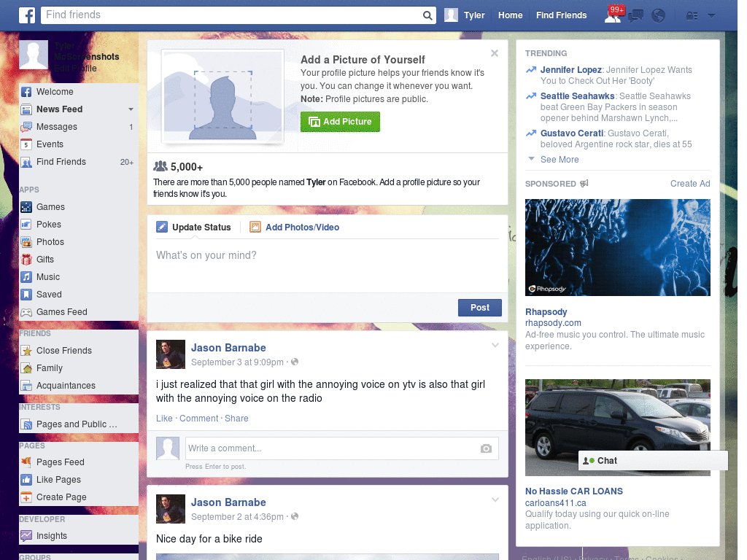Click the Facebook logo icon
Viewport: 747px width, 560px height.
point(27,15)
